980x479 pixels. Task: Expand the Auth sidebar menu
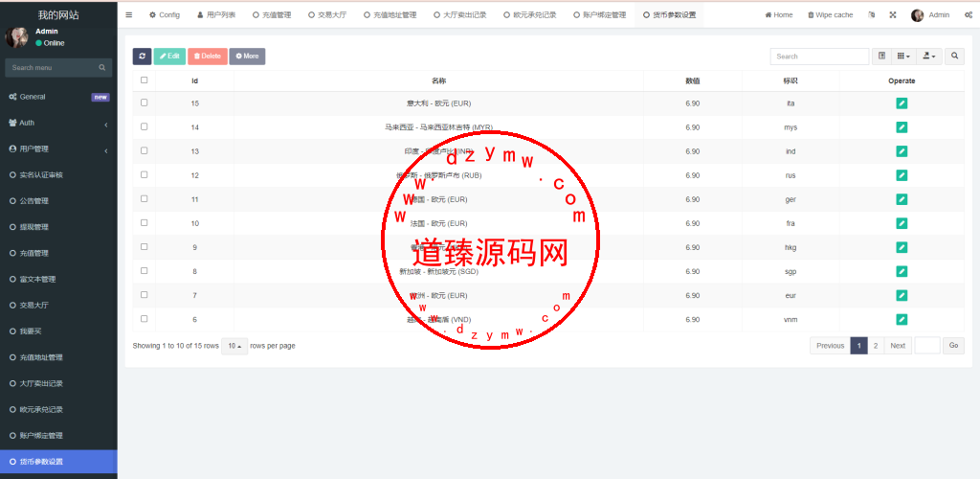pos(58,124)
